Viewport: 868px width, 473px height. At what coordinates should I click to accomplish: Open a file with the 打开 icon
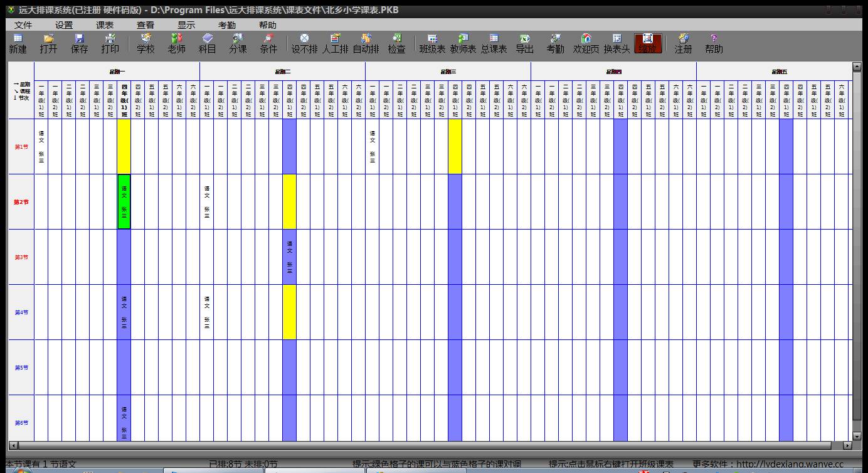48,43
